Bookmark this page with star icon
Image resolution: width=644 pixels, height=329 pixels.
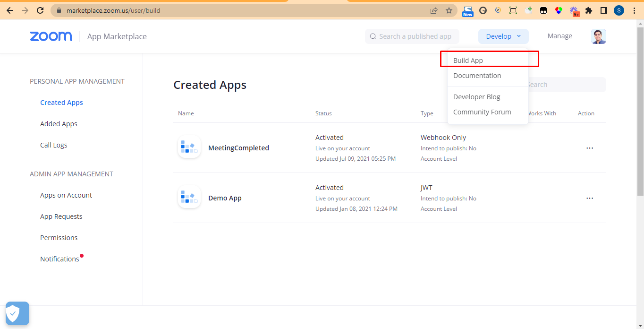tap(449, 10)
